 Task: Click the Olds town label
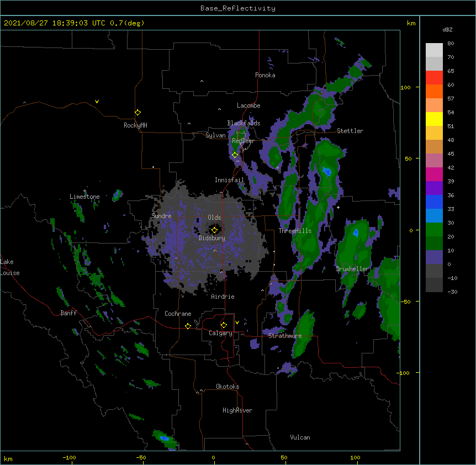214,218
